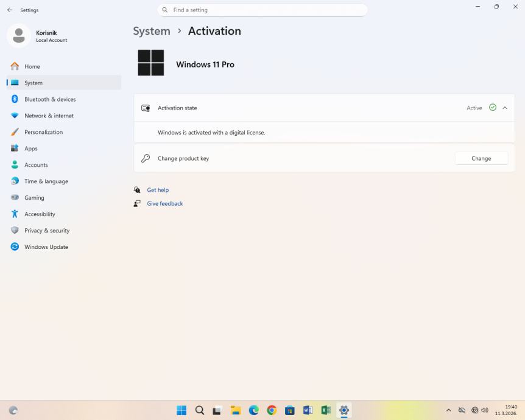Screen dimensions: 525x420
Task: Select the digital license status text
Action: 211,133
